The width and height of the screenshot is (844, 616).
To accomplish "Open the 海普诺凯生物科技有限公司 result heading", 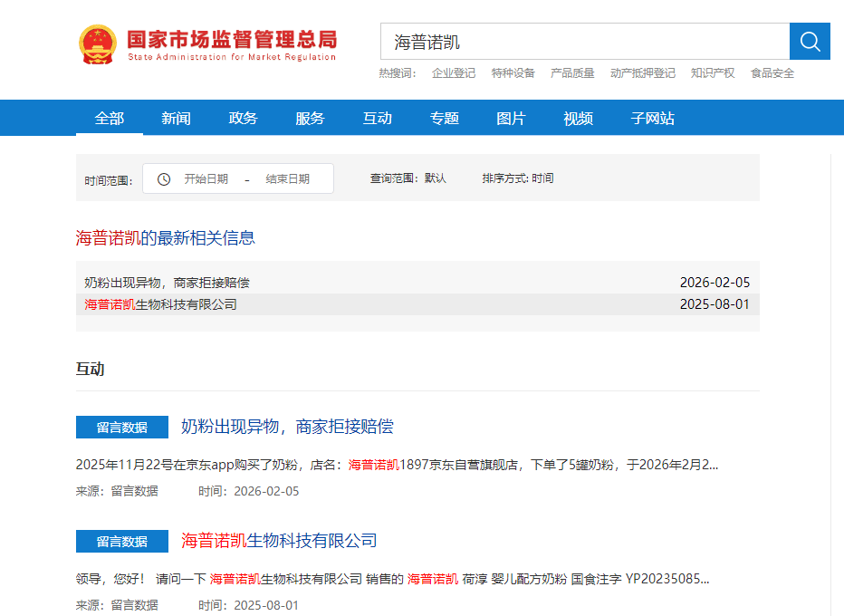I will point(279,541).
